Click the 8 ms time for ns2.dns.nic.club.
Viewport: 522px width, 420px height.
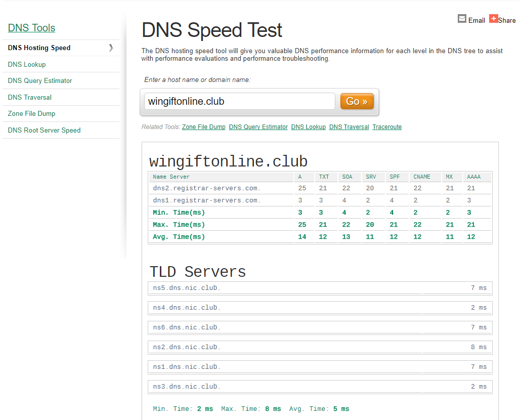478,347
